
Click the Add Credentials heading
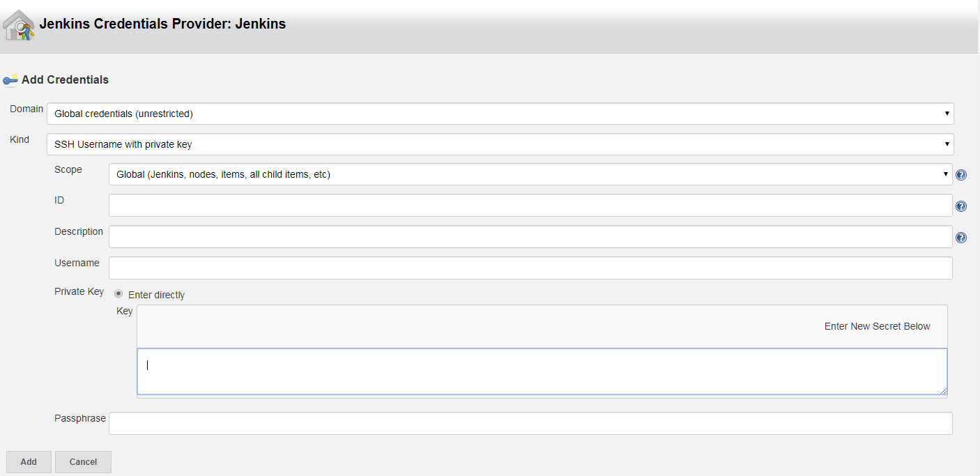click(65, 80)
